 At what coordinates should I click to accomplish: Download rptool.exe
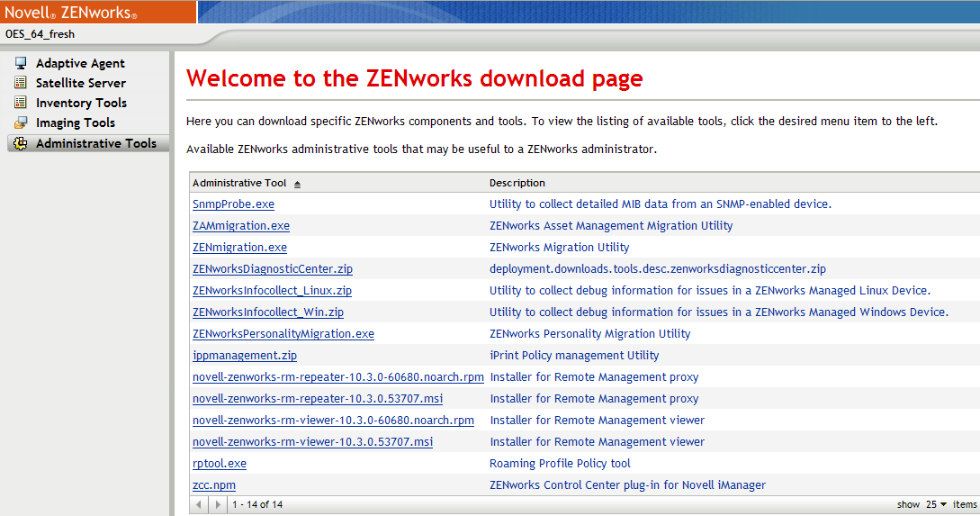220,464
